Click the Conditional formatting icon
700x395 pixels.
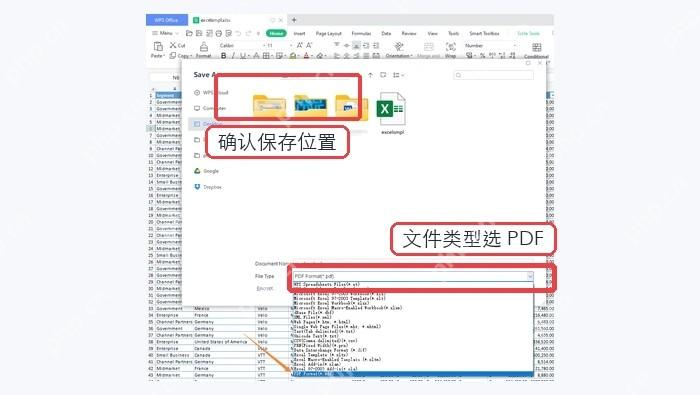(x=537, y=47)
